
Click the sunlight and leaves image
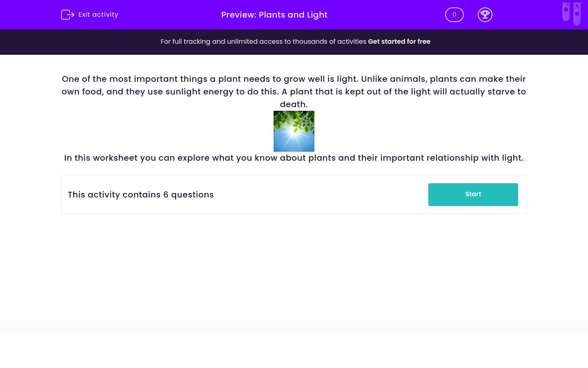(294, 131)
